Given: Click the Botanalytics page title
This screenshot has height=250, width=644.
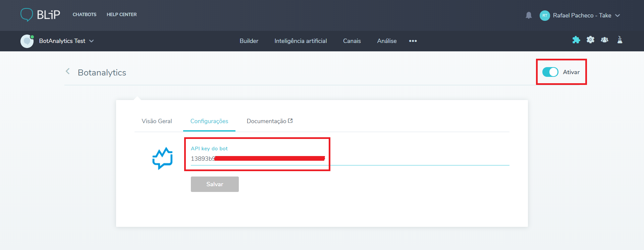Looking at the screenshot, I should pyautogui.click(x=102, y=72).
